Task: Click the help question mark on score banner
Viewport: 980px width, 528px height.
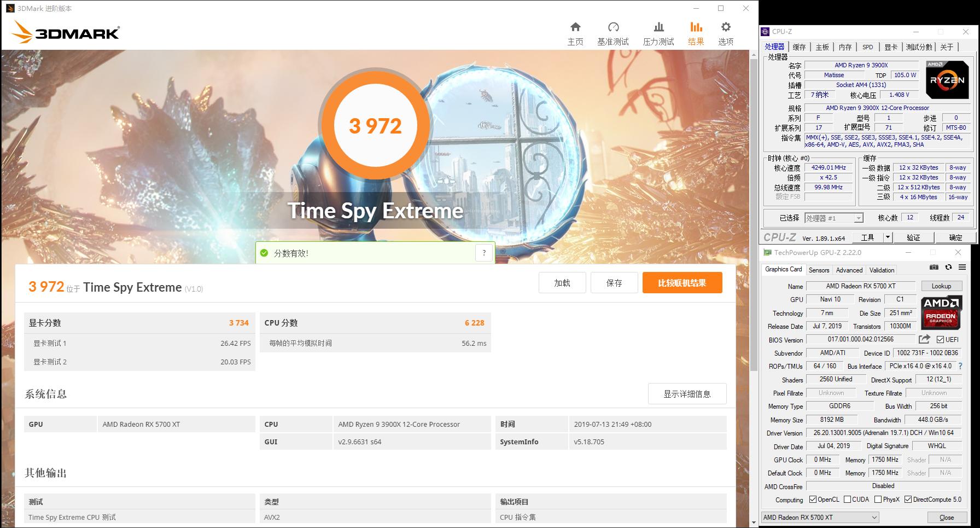Action: (483, 252)
